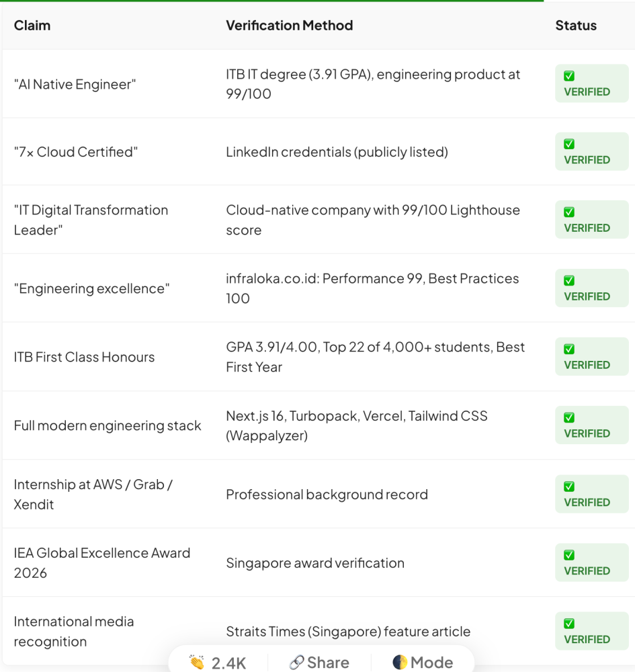Click green check icon in 7x Cloud Certified row
The width and height of the screenshot is (635, 672).
point(569,144)
